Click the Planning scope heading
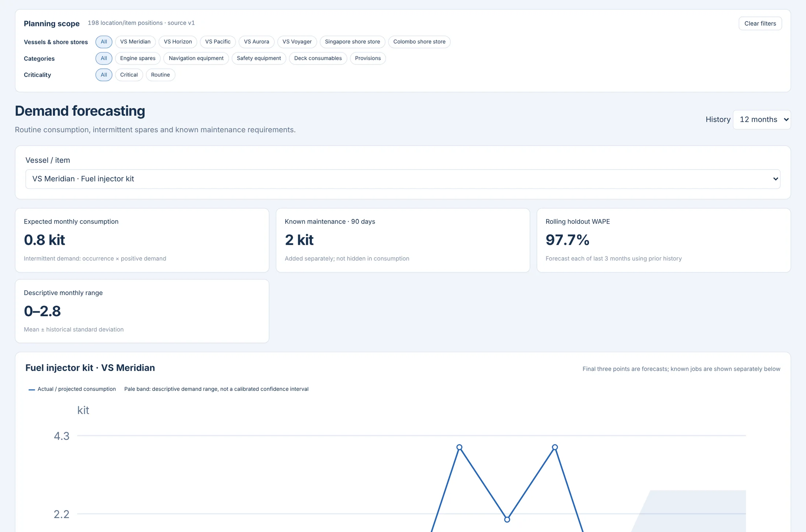The height and width of the screenshot is (532, 806). (x=52, y=23)
